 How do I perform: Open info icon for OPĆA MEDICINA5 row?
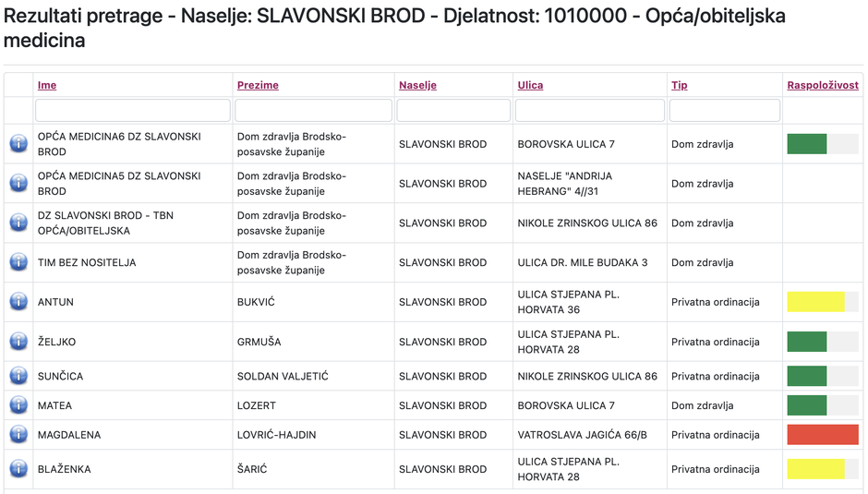pyautogui.click(x=18, y=183)
